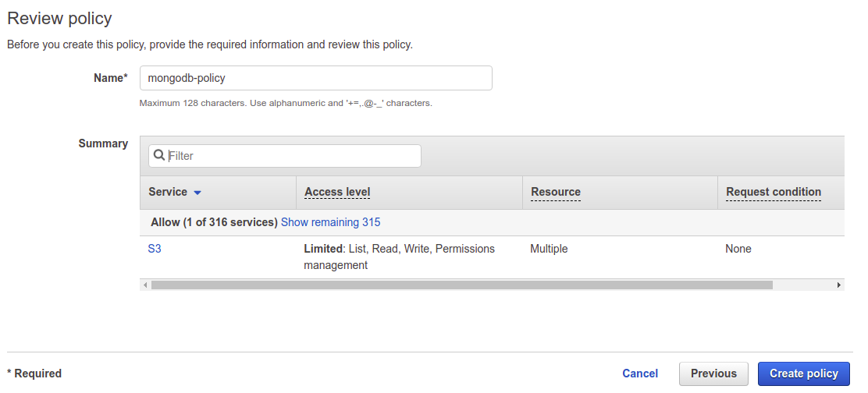Click the scrollbar's left arrow
The height and width of the screenshot is (393, 868).
(145, 285)
